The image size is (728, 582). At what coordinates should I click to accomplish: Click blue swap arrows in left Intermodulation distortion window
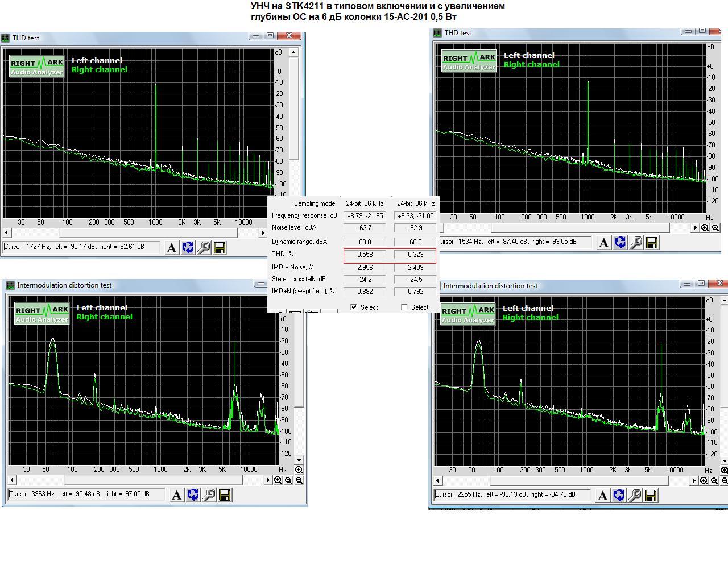[193, 495]
